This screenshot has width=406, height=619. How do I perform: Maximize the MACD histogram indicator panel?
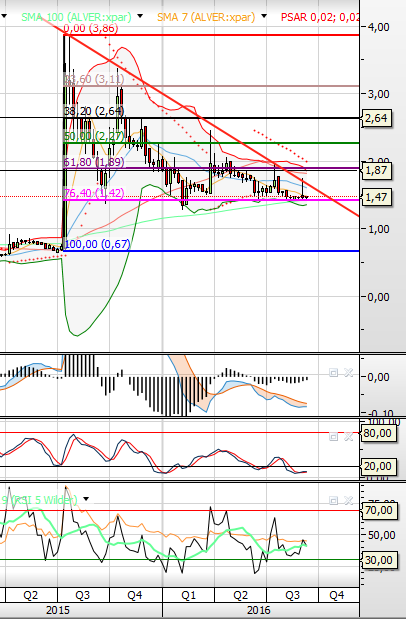pos(333,373)
